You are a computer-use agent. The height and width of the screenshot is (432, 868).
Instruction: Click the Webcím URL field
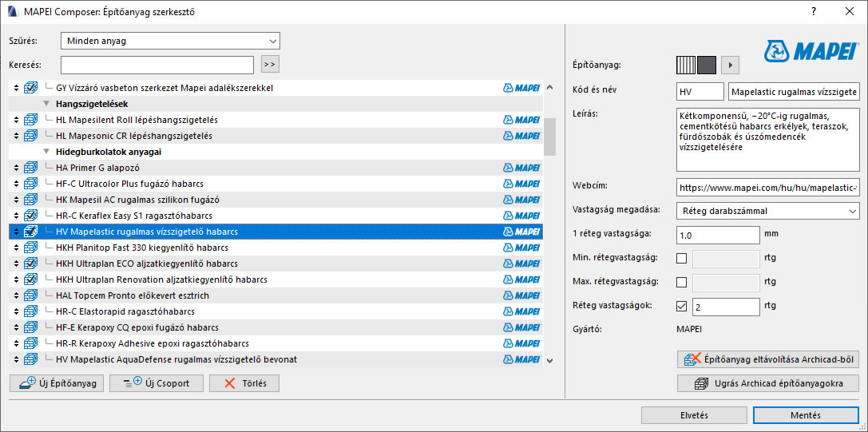(x=768, y=187)
